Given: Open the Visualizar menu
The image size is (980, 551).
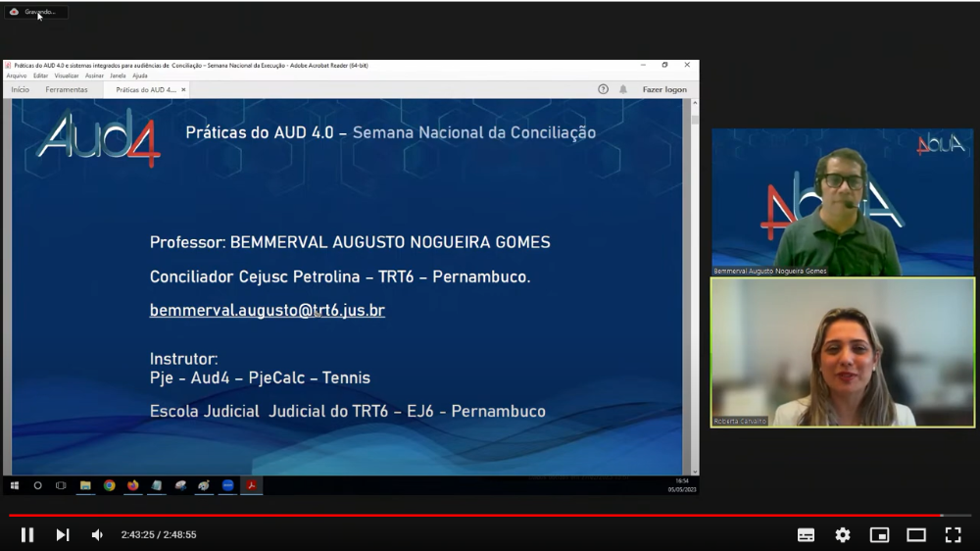Looking at the screenshot, I should (67, 75).
